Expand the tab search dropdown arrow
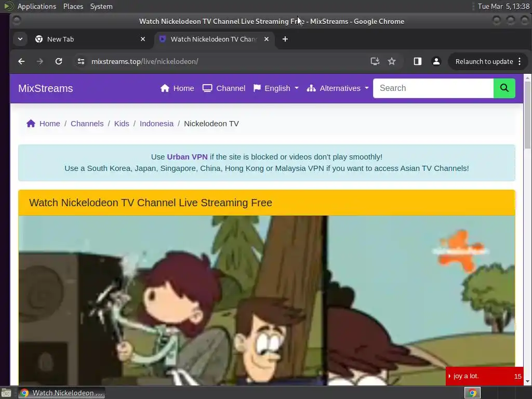The image size is (532, 399). (x=20, y=39)
